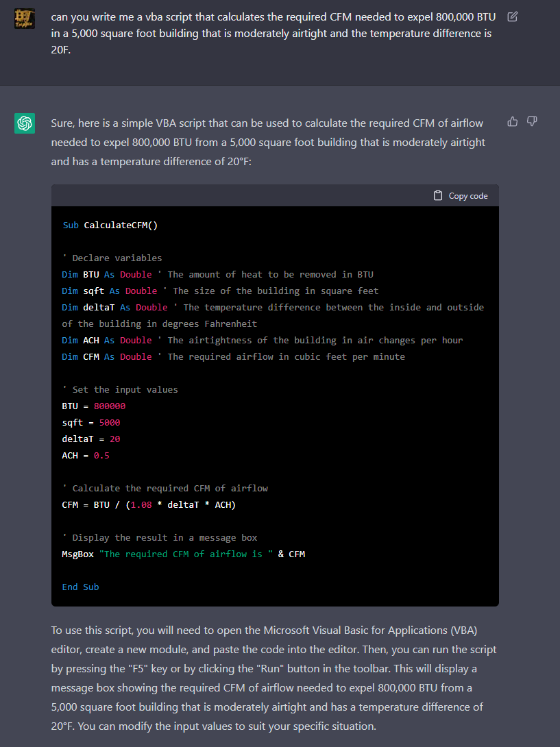Click the ChatGPT logo avatar

(x=24, y=123)
